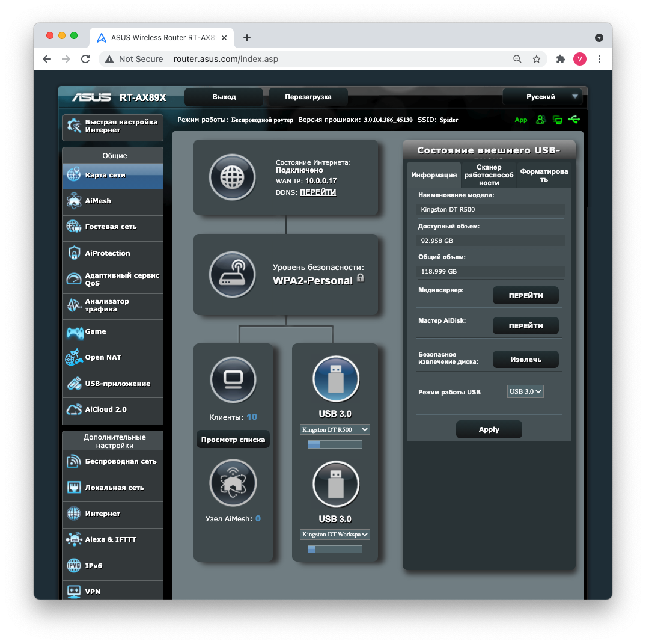Open AiProtection page

click(113, 253)
